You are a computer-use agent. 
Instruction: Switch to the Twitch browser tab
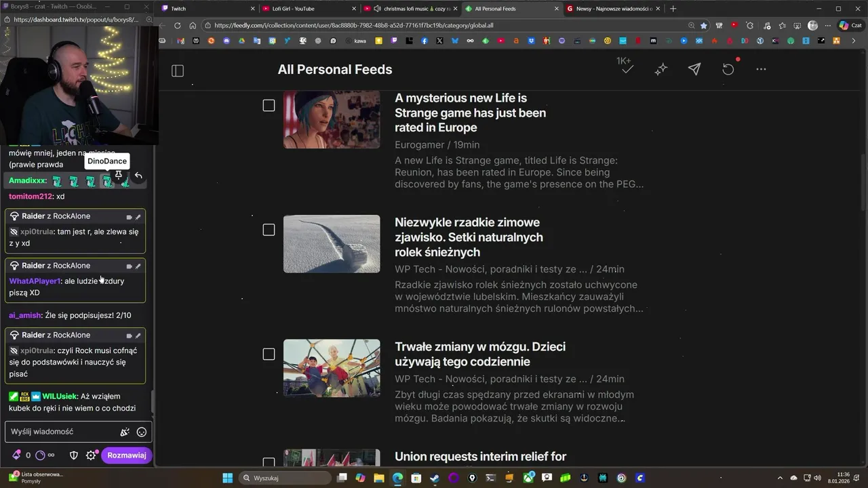pyautogui.click(x=207, y=9)
